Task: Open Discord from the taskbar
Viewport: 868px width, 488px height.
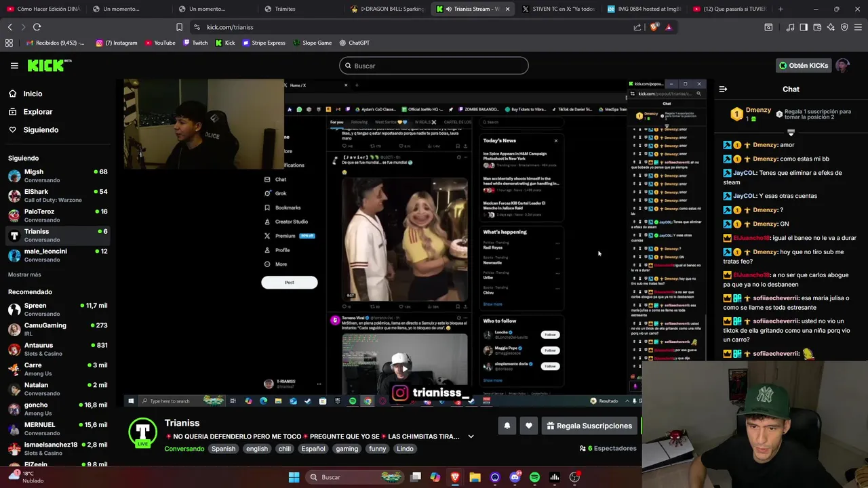Action: [515, 477]
